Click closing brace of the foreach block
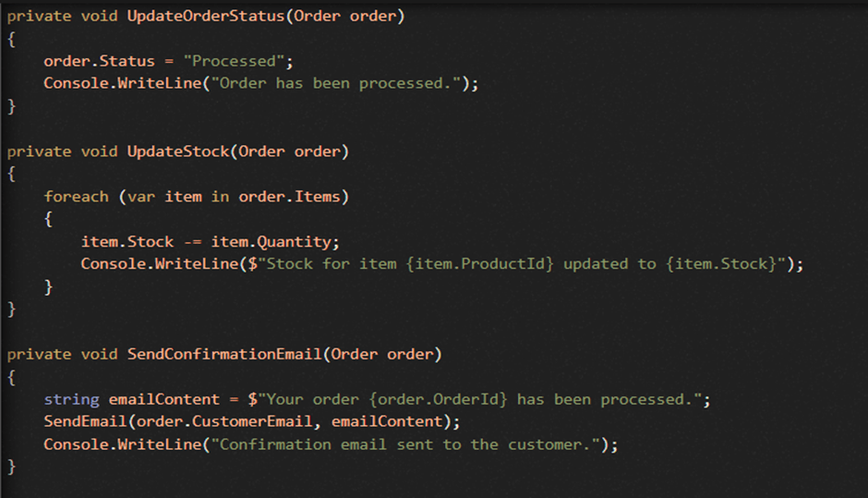This screenshot has height=498, width=868. 48,287
